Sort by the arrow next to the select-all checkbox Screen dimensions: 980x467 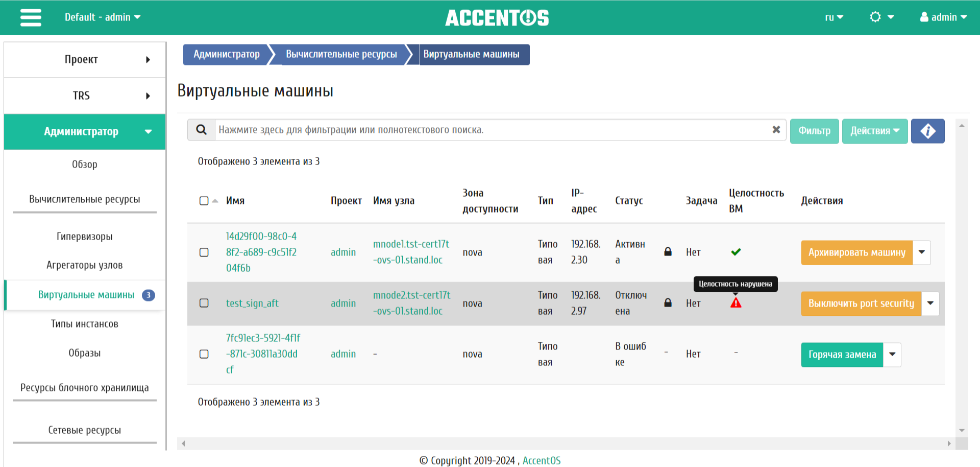pyautogui.click(x=215, y=201)
